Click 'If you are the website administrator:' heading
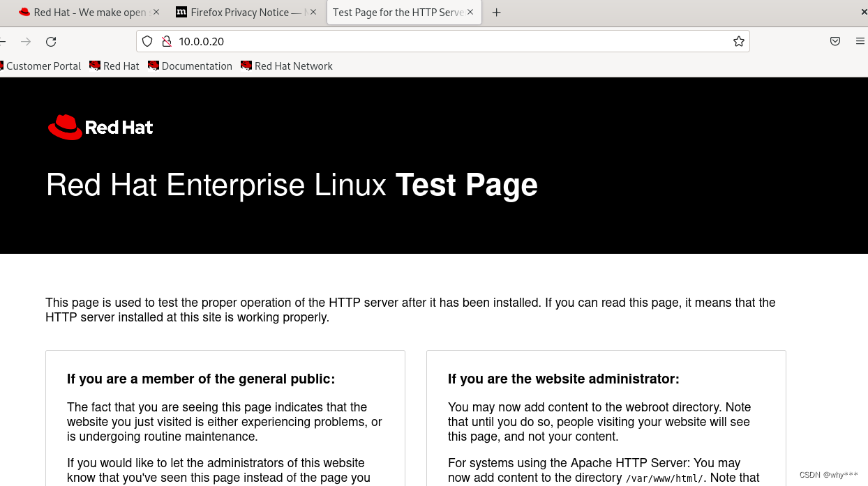Screen dimensions: 868x486 point(564,379)
